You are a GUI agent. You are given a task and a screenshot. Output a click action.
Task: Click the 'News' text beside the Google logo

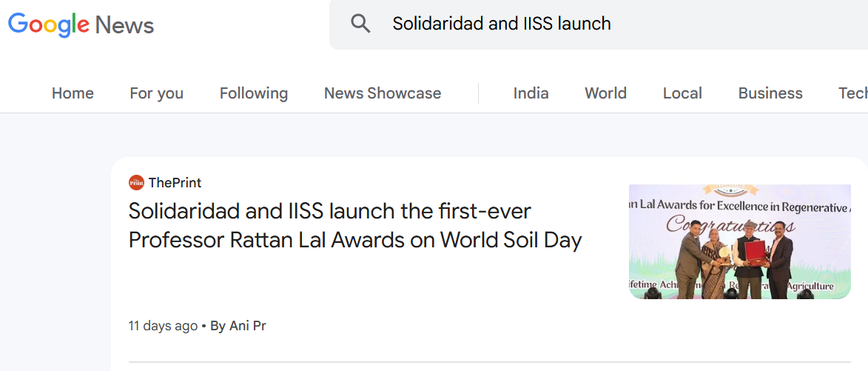point(124,25)
